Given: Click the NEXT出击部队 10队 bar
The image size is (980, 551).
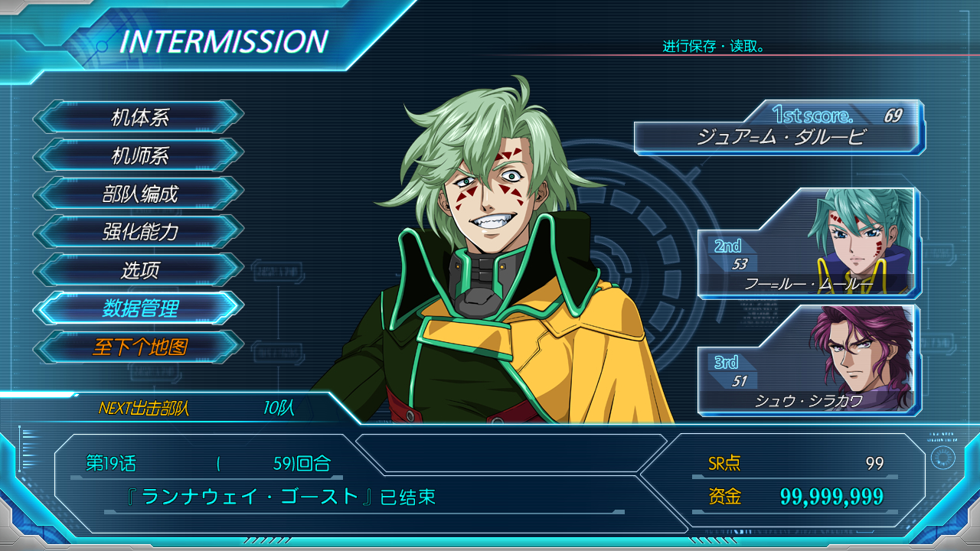Looking at the screenshot, I should (x=180, y=408).
